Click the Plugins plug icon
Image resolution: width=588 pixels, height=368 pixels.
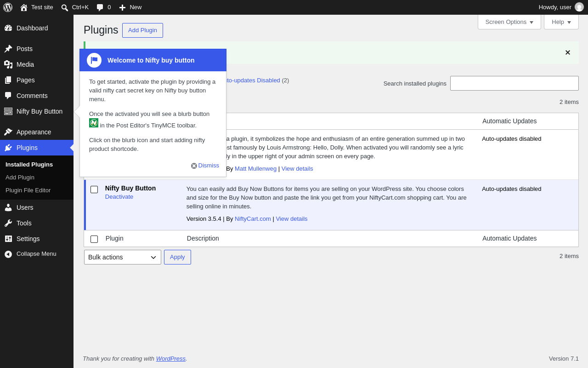(8, 148)
